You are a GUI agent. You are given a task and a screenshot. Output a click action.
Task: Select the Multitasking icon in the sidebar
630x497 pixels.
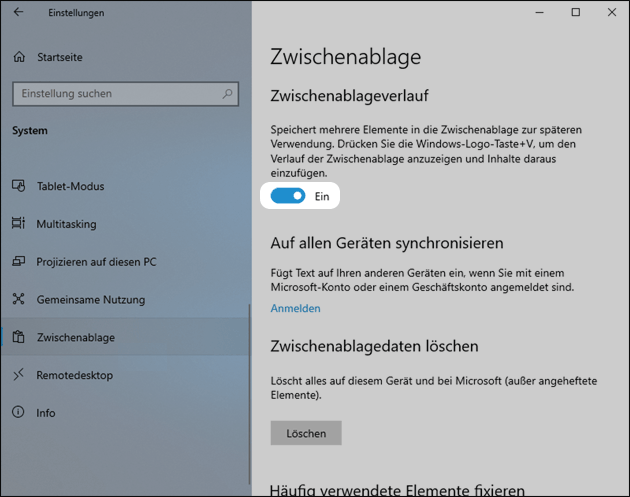19,224
